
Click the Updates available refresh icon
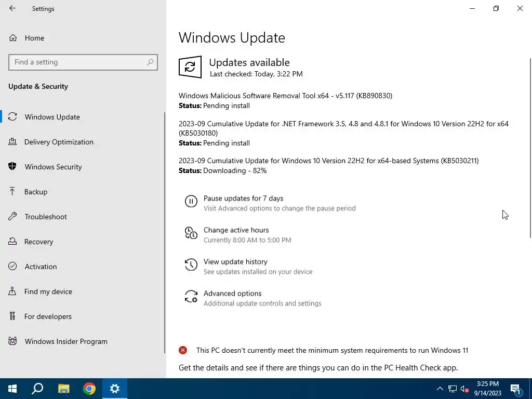[190, 67]
